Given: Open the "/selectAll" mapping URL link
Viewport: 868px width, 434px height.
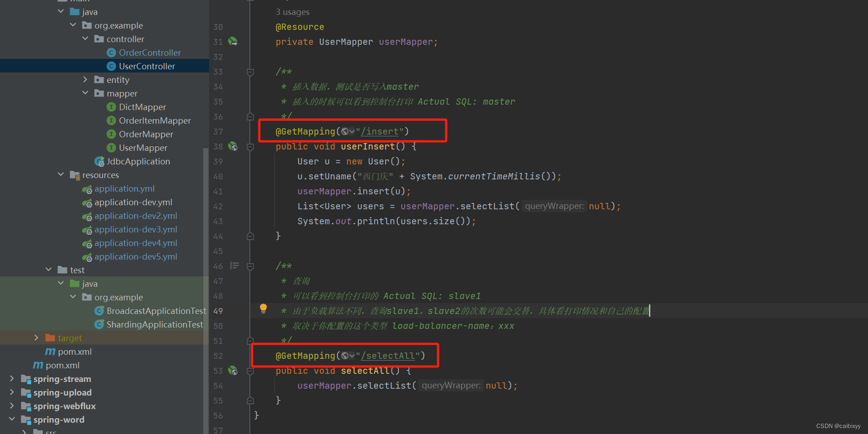Looking at the screenshot, I should pyautogui.click(x=388, y=356).
